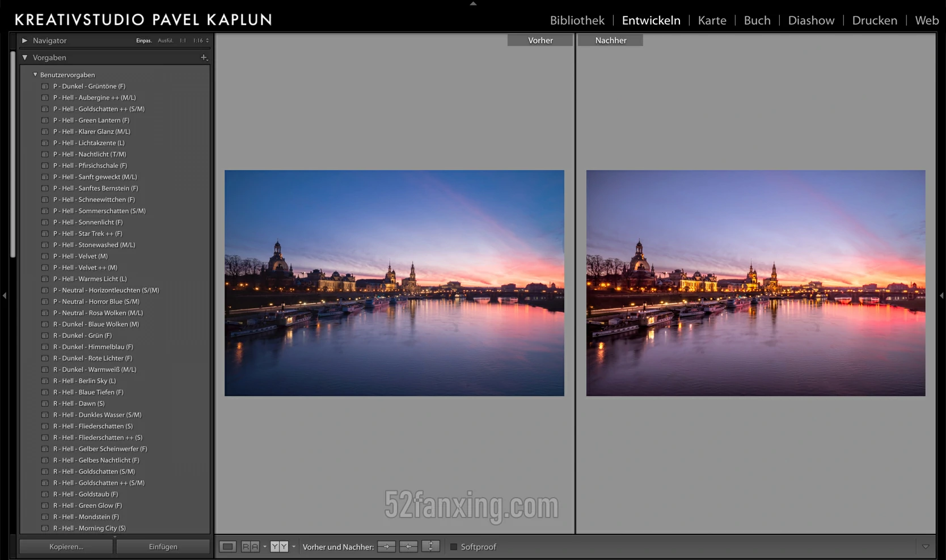Copy before settings to after (right arrow)
The image size is (946, 560).
(387, 547)
